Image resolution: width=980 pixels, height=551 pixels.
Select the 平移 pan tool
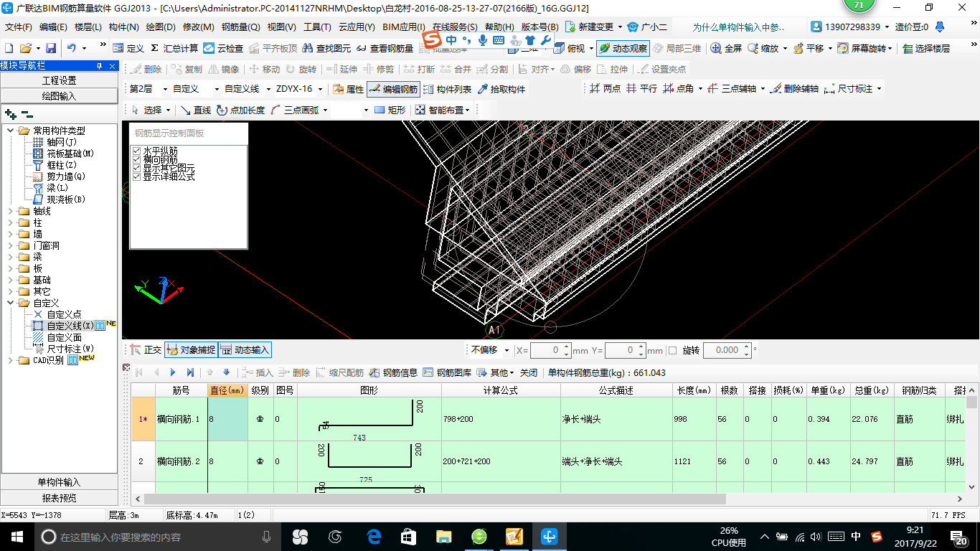808,48
